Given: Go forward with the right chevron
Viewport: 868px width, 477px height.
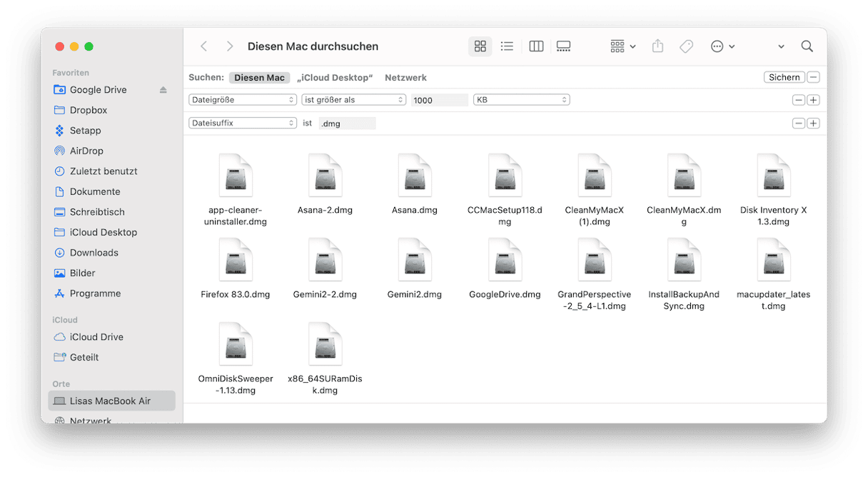Looking at the screenshot, I should (x=229, y=46).
